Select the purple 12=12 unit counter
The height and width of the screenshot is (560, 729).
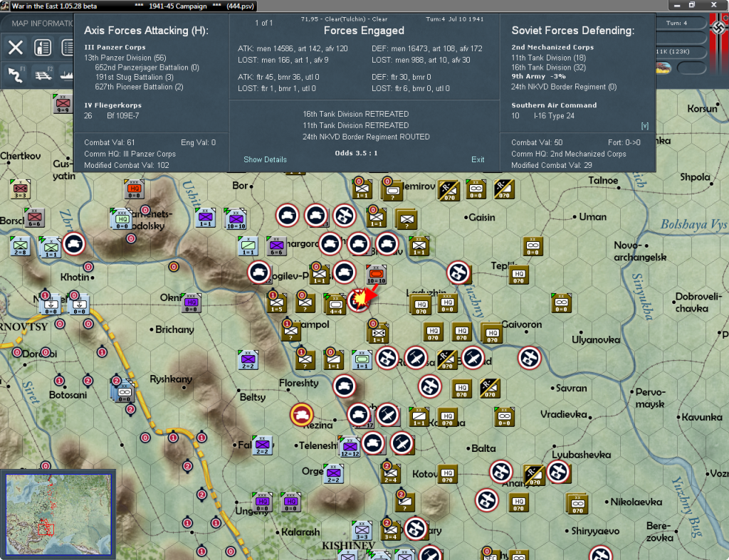click(x=349, y=447)
